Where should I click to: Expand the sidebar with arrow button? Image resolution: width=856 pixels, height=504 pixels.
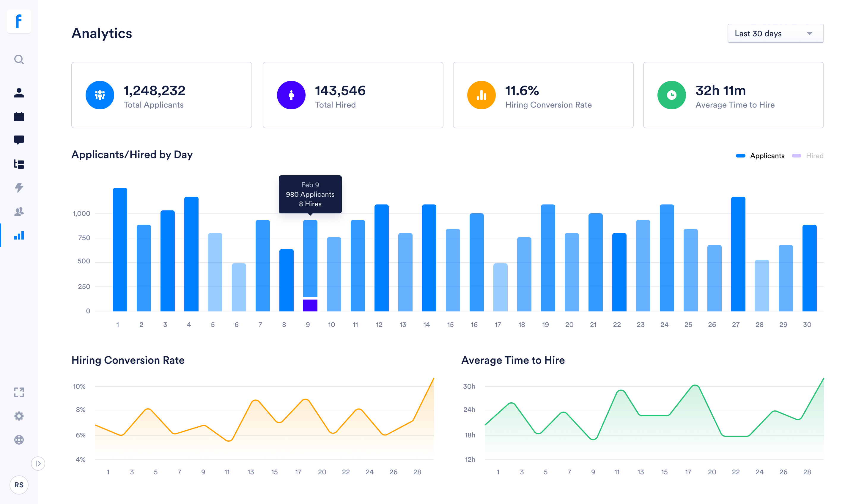(x=38, y=464)
